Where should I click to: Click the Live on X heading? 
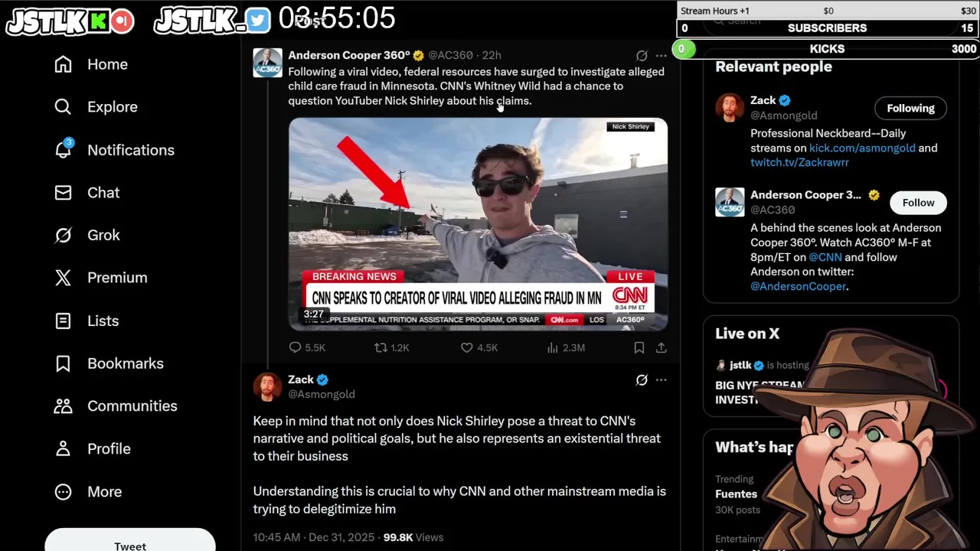point(747,334)
